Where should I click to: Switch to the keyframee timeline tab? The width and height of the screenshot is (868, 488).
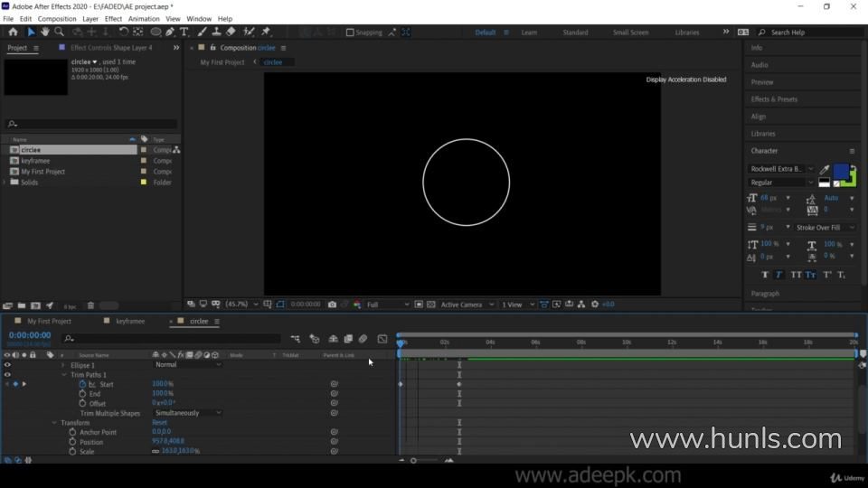tap(129, 321)
